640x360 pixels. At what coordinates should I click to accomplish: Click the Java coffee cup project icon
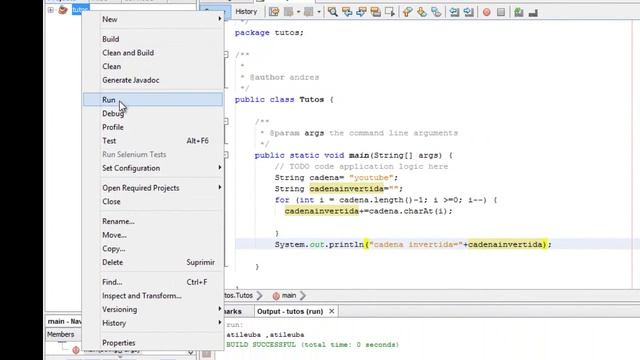click(63, 9)
